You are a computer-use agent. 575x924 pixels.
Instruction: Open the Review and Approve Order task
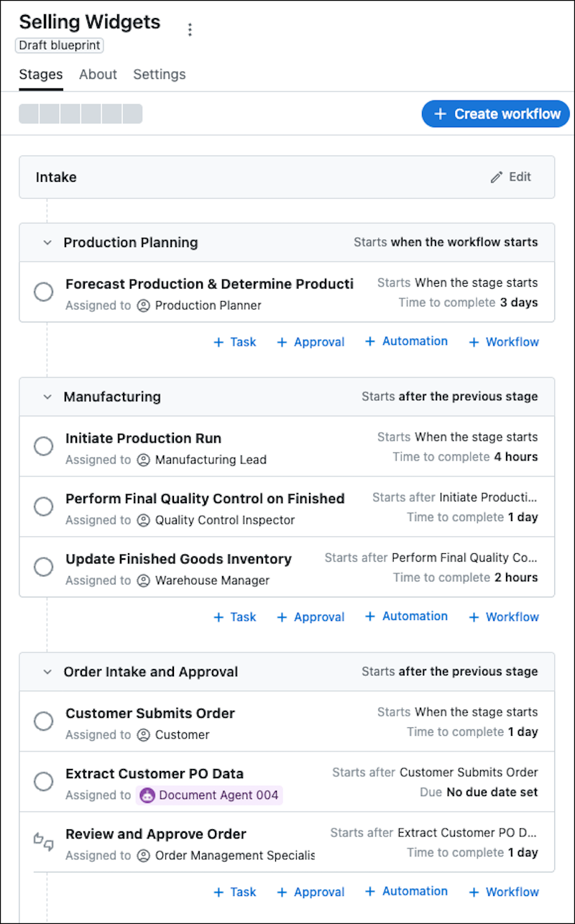coord(156,834)
